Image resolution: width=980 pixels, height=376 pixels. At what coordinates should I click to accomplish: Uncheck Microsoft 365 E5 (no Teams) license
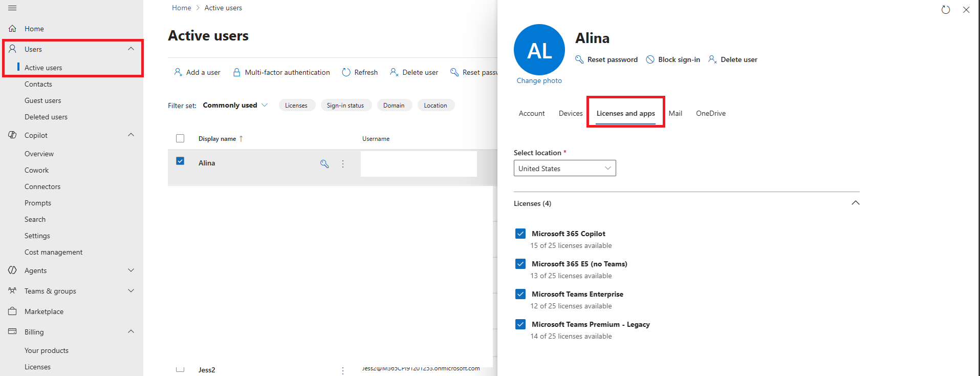click(x=520, y=264)
